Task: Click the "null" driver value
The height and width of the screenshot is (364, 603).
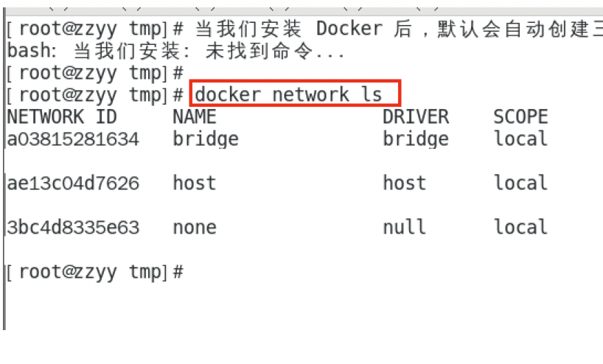Action: tap(404, 227)
